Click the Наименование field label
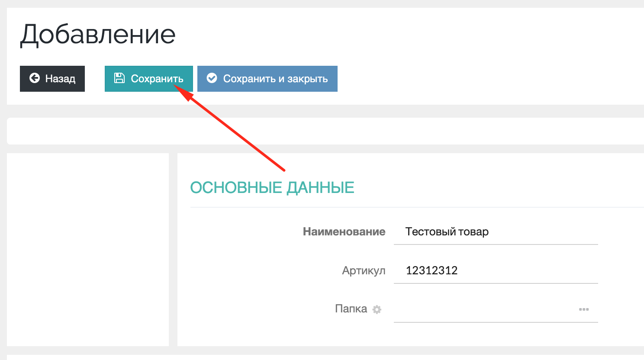 point(344,232)
